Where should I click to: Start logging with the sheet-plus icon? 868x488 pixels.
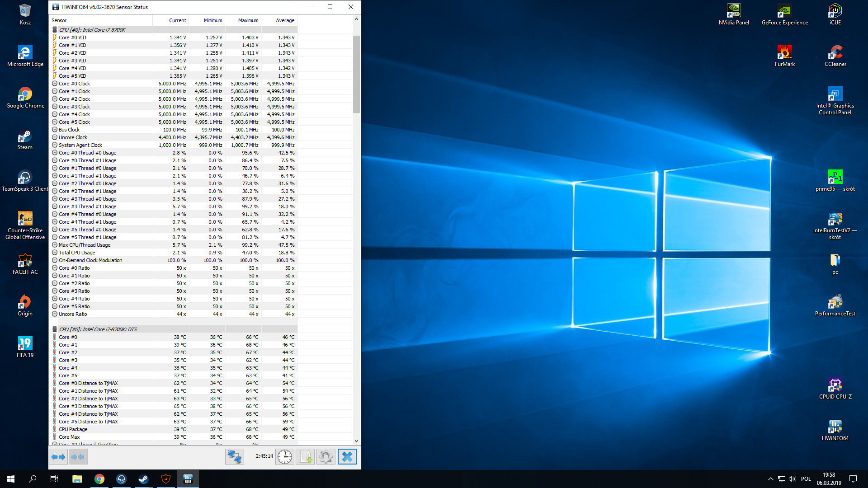point(305,457)
